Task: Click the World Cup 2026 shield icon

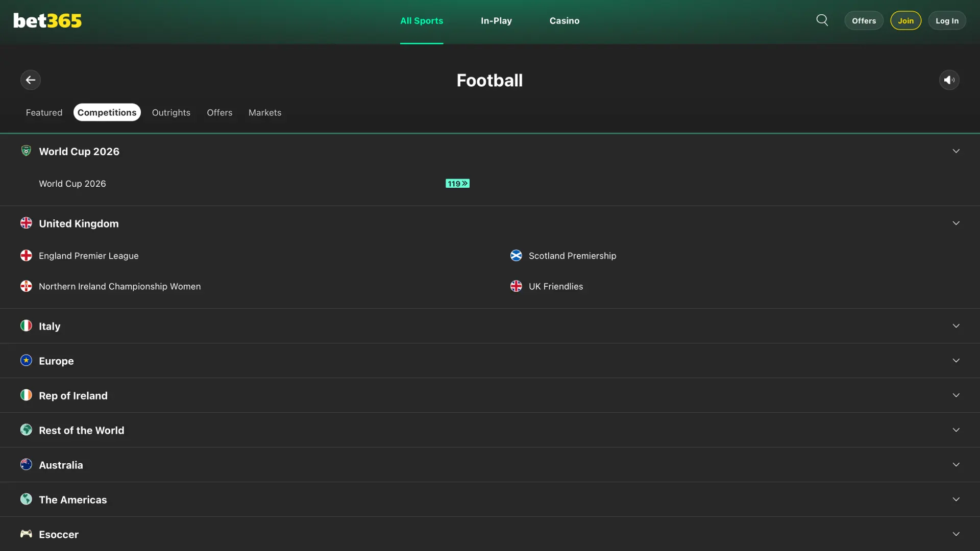Action: pos(26,151)
